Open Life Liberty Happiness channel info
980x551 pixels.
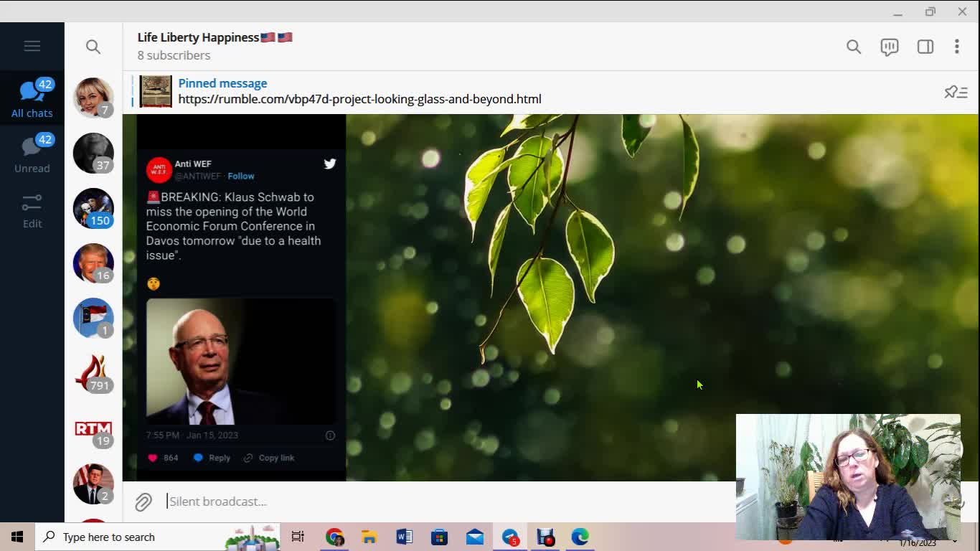215,46
